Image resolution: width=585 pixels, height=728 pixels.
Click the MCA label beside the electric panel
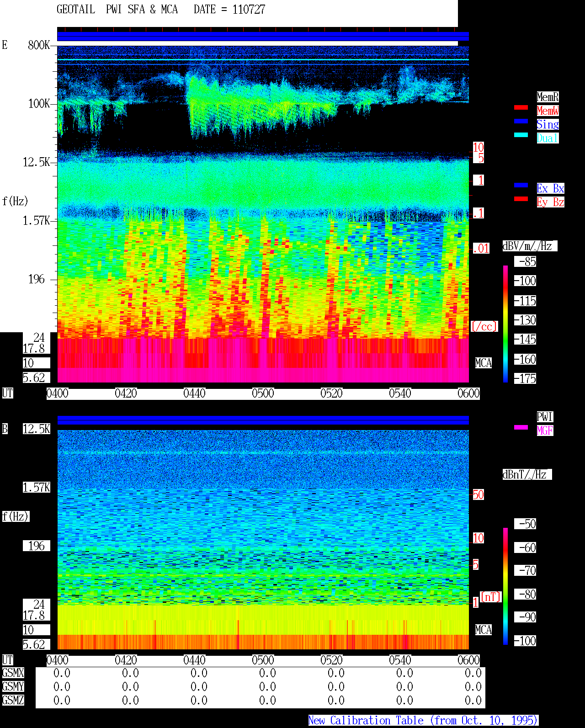[x=484, y=363]
